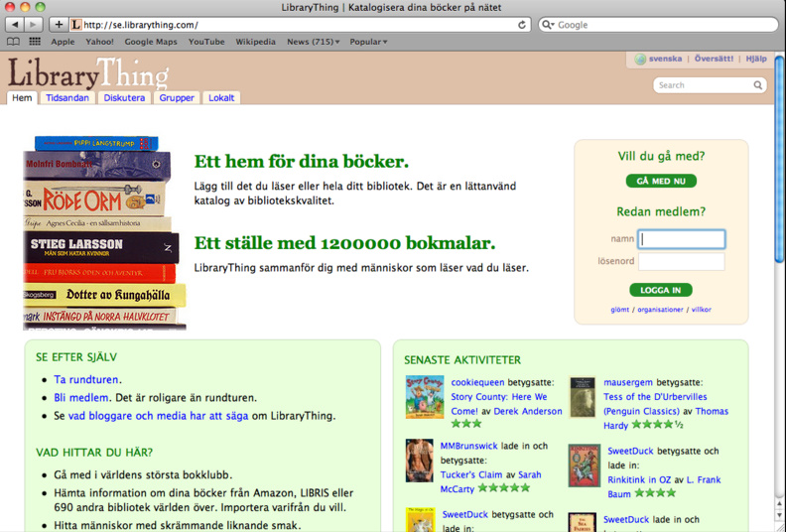Open Tucker's Claim book cover thumbnail

tap(420, 461)
